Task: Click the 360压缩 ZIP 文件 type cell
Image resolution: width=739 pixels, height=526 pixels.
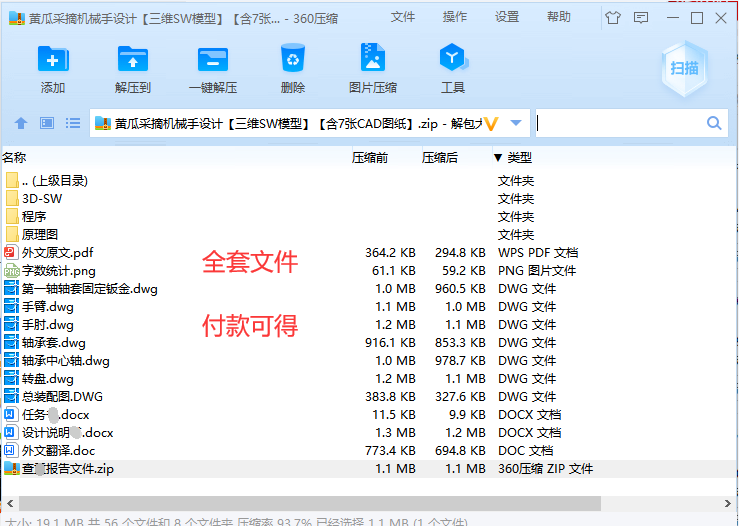Action: (545, 468)
